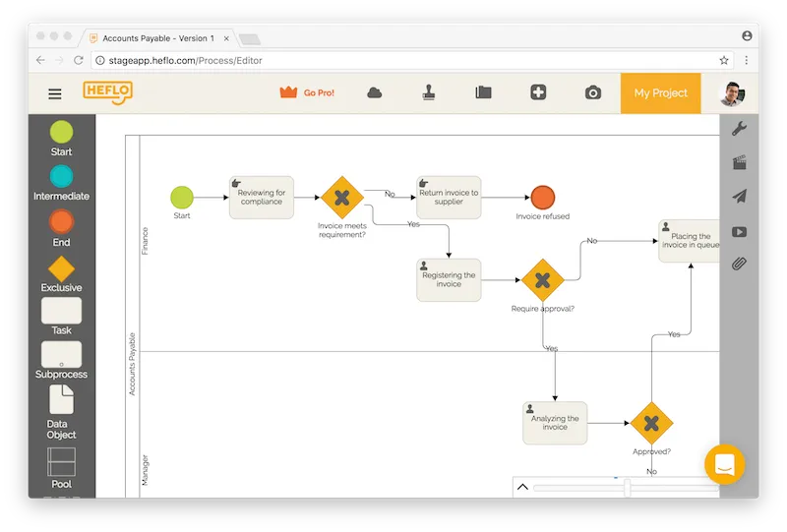Open the wrench settings panel
The image size is (787, 532).
pyautogui.click(x=740, y=129)
